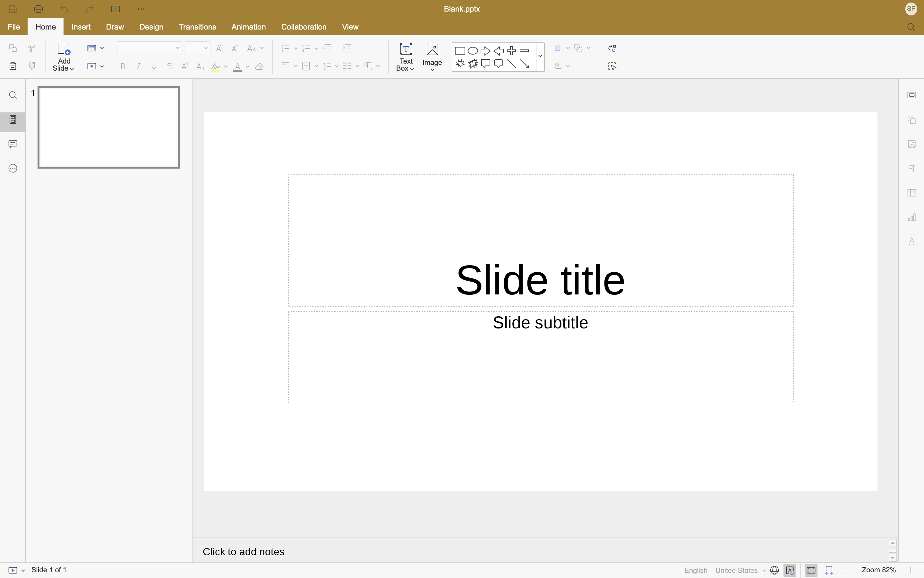Select slide 1 thumbnail
The width and height of the screenshot is (924, 578).
[x=108, y=127]
